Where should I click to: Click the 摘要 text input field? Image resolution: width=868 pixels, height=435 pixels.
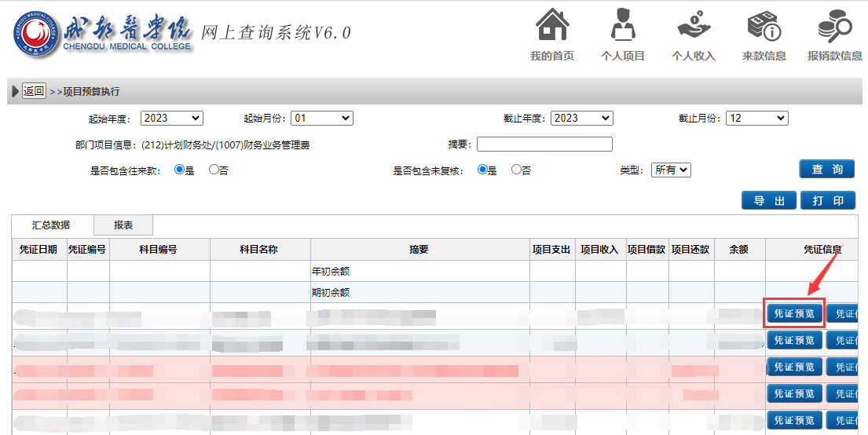pyautogui.click(x=544, y=144)
